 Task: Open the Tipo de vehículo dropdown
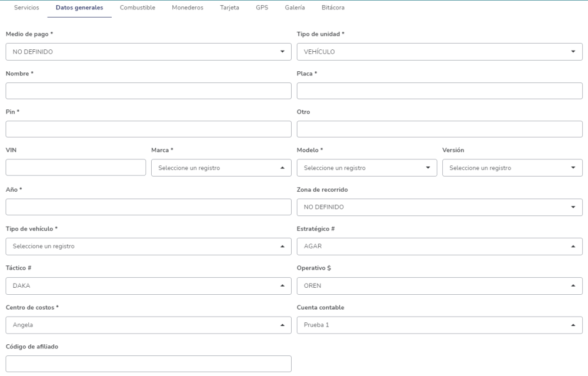pyautogui.click(x=148, y=246)
